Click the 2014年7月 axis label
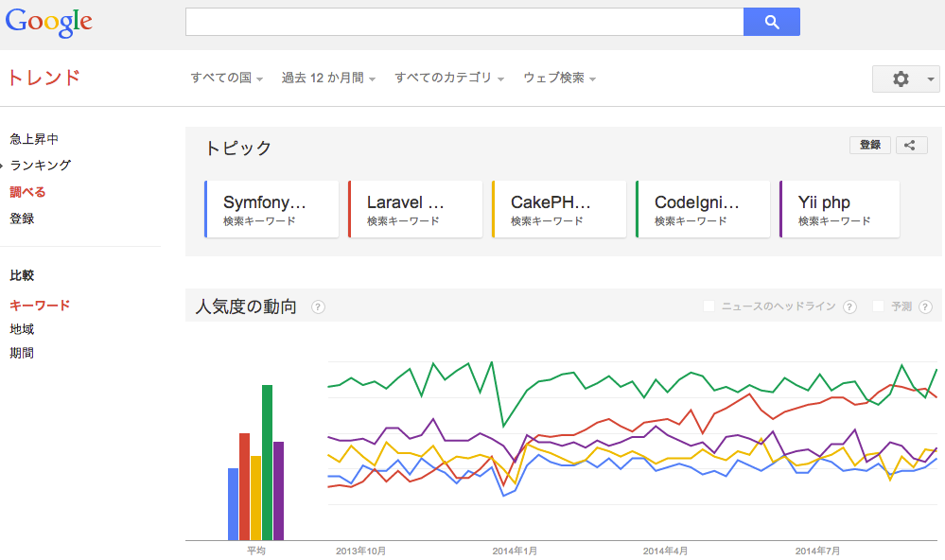This screenshot has height=560, width=945. [817, 551]
